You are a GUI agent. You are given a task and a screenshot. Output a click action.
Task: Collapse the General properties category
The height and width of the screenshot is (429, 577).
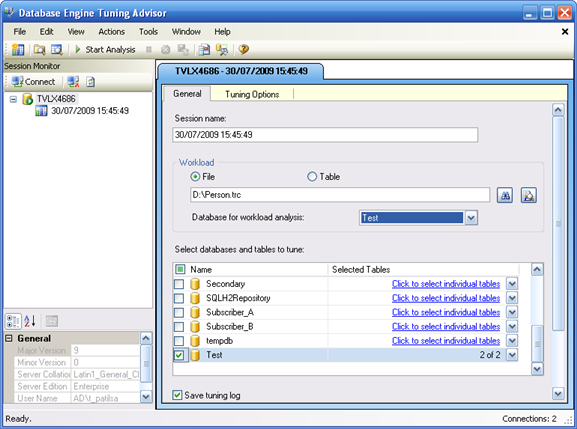pyautogui.click(x=9, y=338)
